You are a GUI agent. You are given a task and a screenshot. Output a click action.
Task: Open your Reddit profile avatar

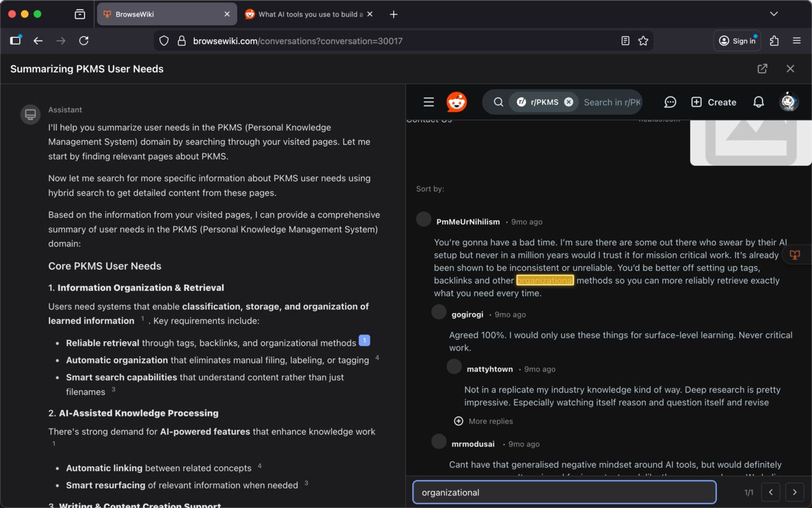click(788, 102)
